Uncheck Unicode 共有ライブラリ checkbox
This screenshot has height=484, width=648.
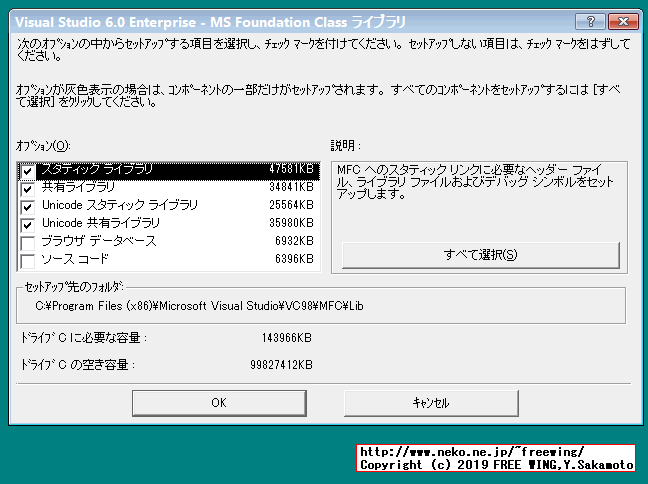click(28, 225)
